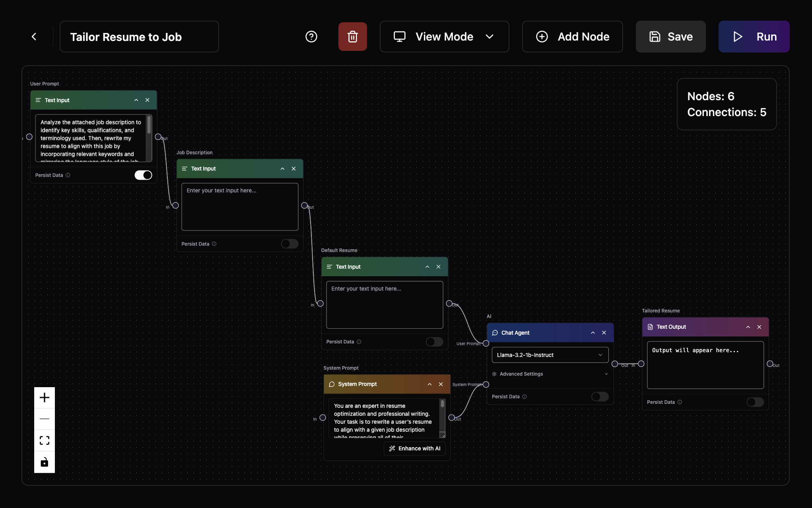Click the red trash delete icon
Screen dimensions: 812x508
click(352, 37)
